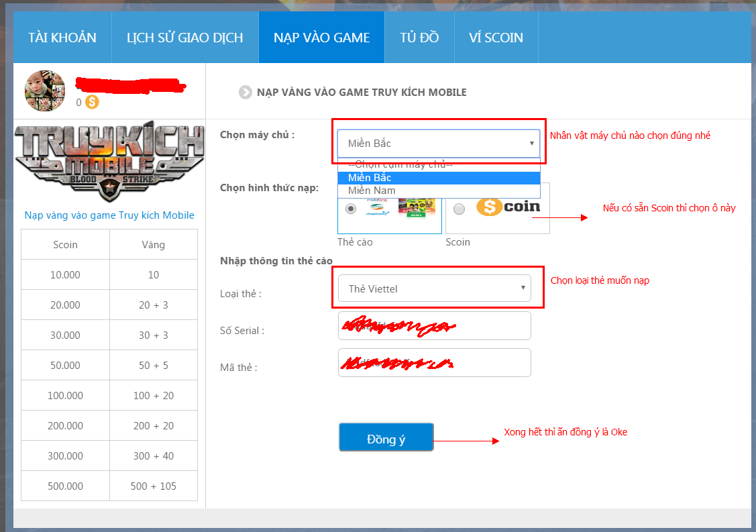Choose 'Miền Bắc' from server list
This screenshot has width=756, height=532.
pyautogui.click(x=438, y=178)
